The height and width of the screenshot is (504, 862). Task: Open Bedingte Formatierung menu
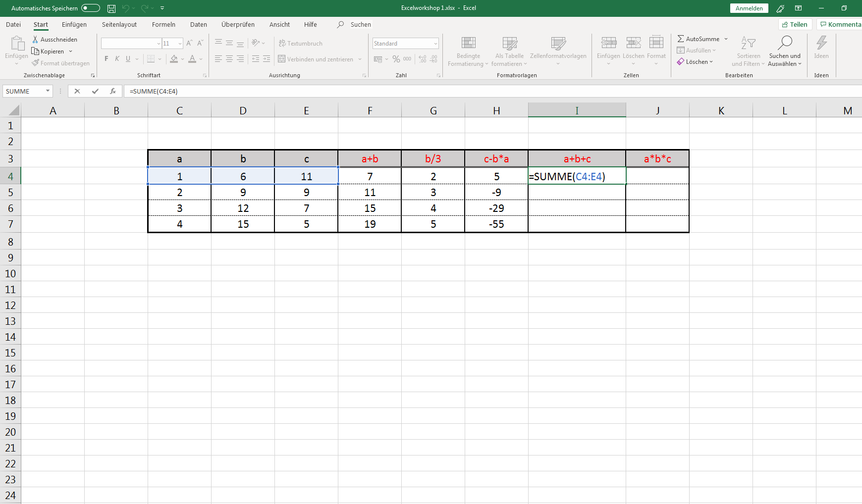[x=468, y=51]
